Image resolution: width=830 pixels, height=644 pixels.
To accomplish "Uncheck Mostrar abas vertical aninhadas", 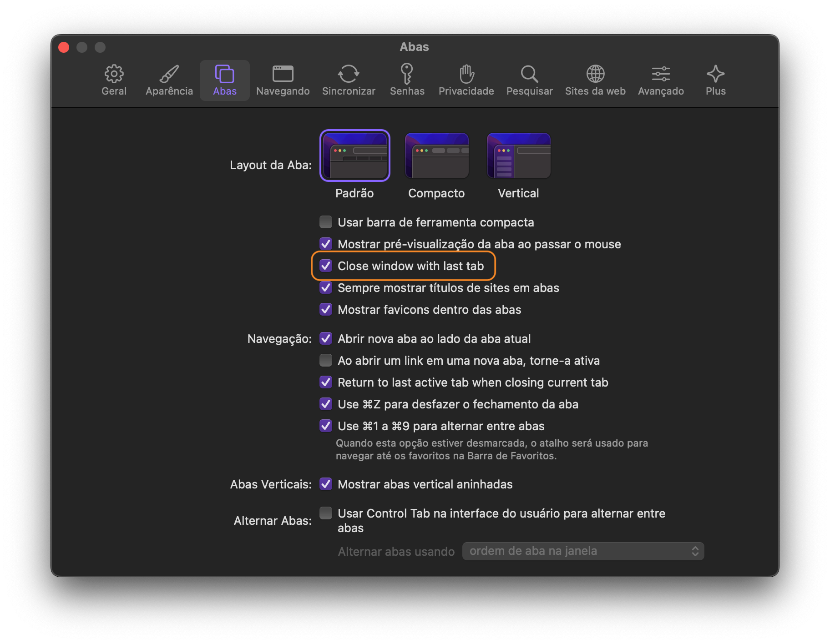I will 326,484.
